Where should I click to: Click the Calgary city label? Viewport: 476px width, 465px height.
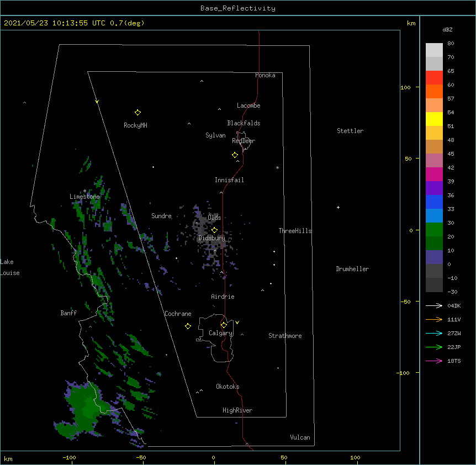pyautogui.click(x=220, y=333)
